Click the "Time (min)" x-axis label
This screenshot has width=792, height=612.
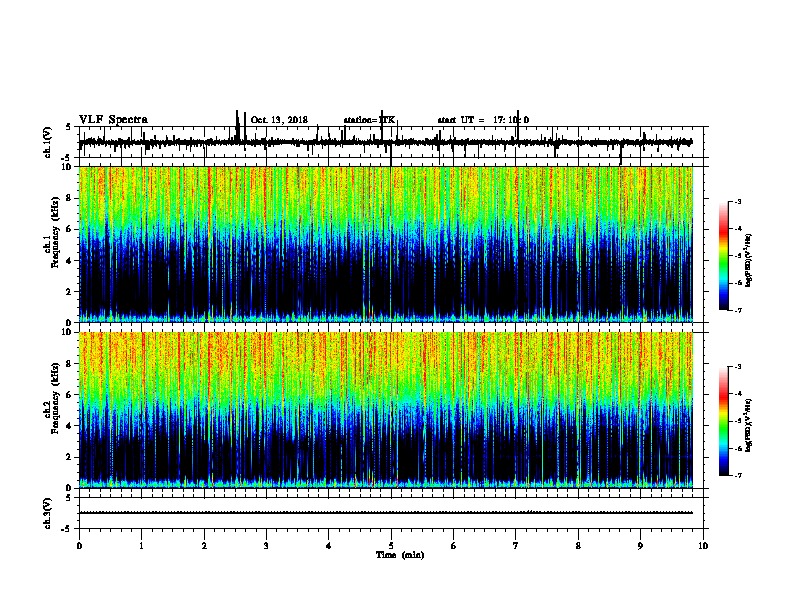(400, 555)
